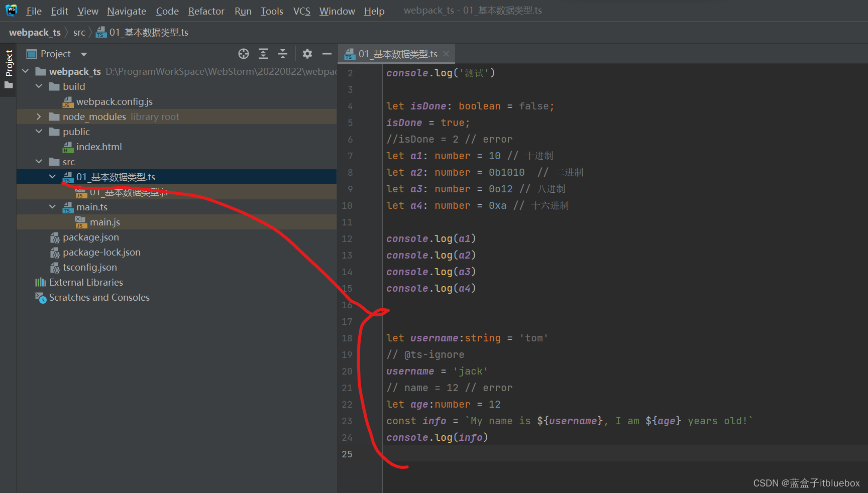Open the View menu
Viewport: 868px width, 493px height.
[88, 11]
